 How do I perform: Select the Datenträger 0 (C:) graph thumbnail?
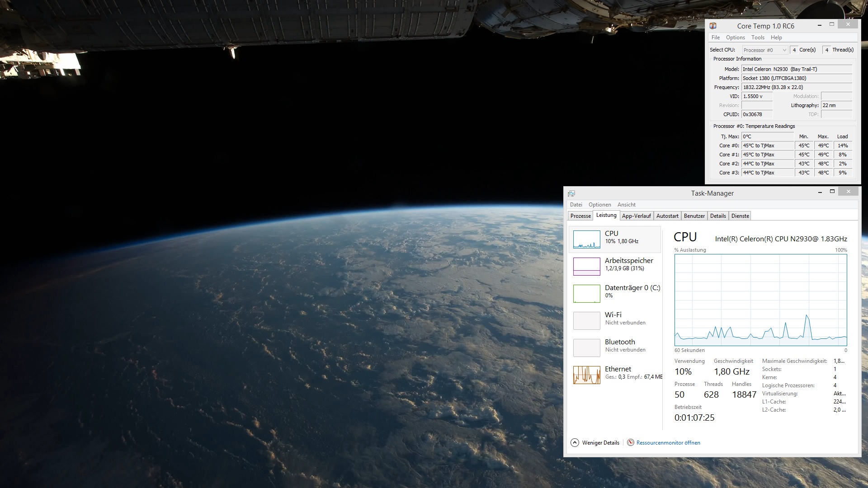click(587, 294)
